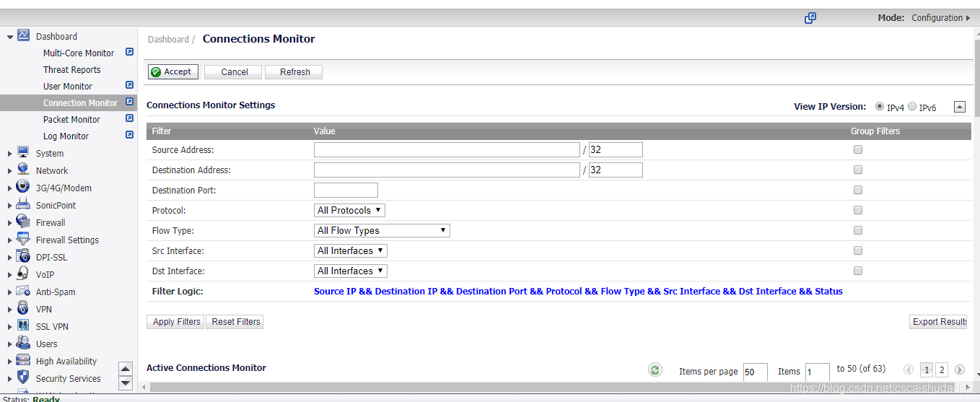This screenshot has width=980, height=402.
Task: Open Connection Monitor popup window icon
Action: (130, 102)
